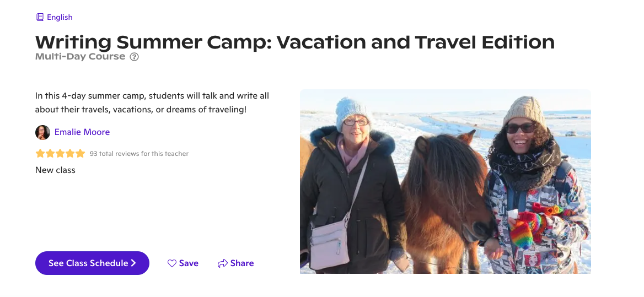Click the Save label

click(189, 263)
